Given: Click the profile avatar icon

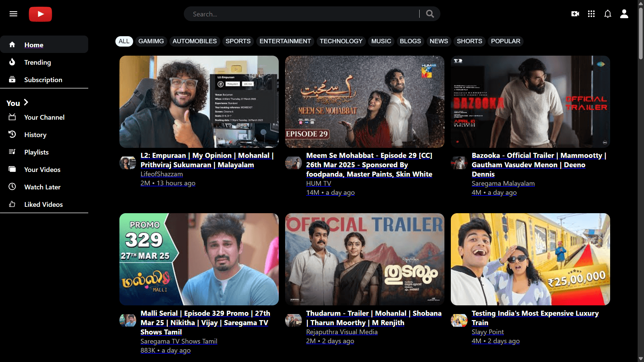Looking at the screenshot, I should click(x=624, y=14).
